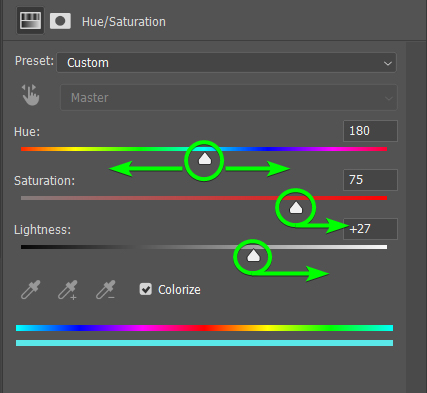Open the Master channel dropdown
This screenshot has height=393, width=427.
click(x=229, y=97)
